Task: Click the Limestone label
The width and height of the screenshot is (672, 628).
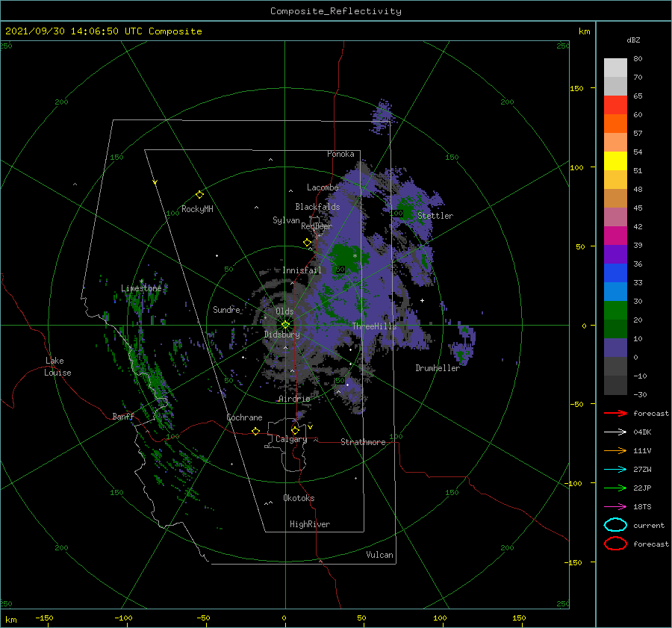Action: 141,288
